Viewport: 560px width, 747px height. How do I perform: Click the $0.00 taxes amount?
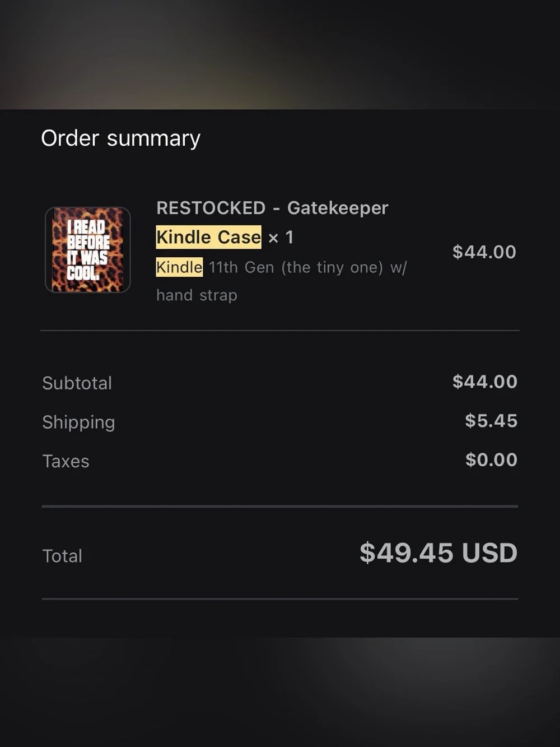click(491, 460)
